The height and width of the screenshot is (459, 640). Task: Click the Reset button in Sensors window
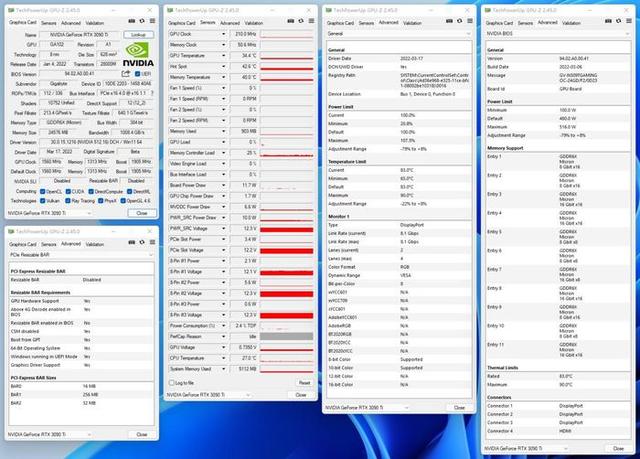click(x=304, y=383)
